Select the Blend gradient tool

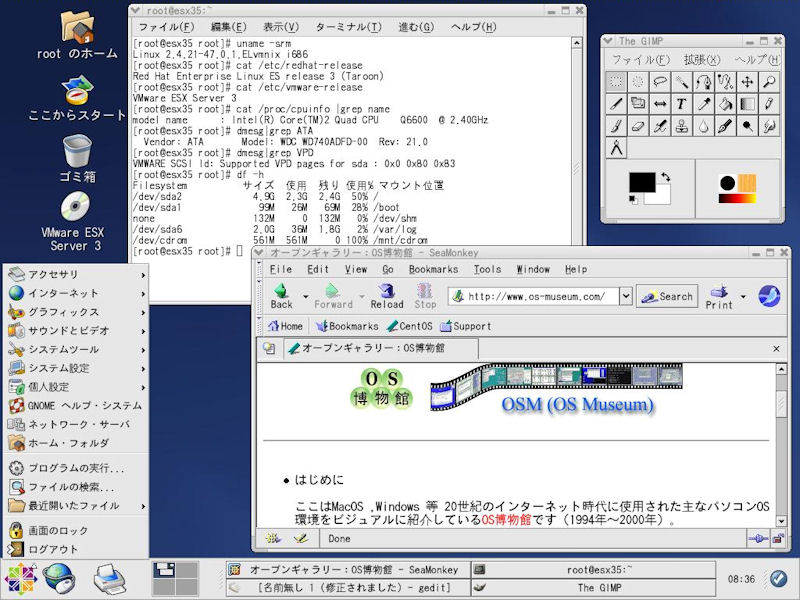point(747,104)
